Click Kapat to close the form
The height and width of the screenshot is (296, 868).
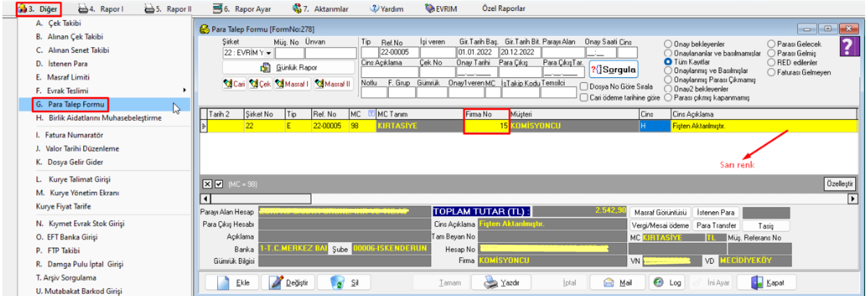tap(766, 283)
